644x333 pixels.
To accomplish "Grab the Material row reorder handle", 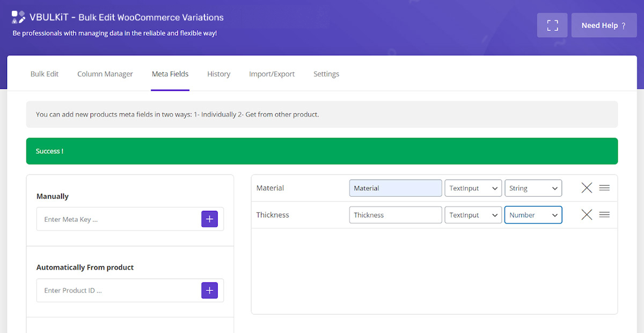I will [x=604, y=188].
